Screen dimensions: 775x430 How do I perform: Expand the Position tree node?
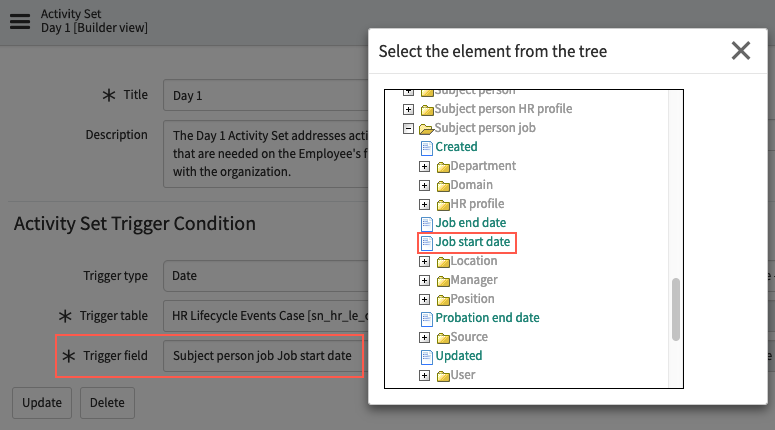point(424,300)
